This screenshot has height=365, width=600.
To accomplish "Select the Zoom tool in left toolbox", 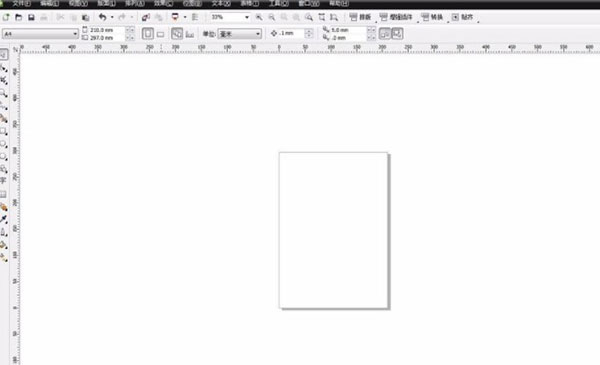I will (x=3, y=93).
